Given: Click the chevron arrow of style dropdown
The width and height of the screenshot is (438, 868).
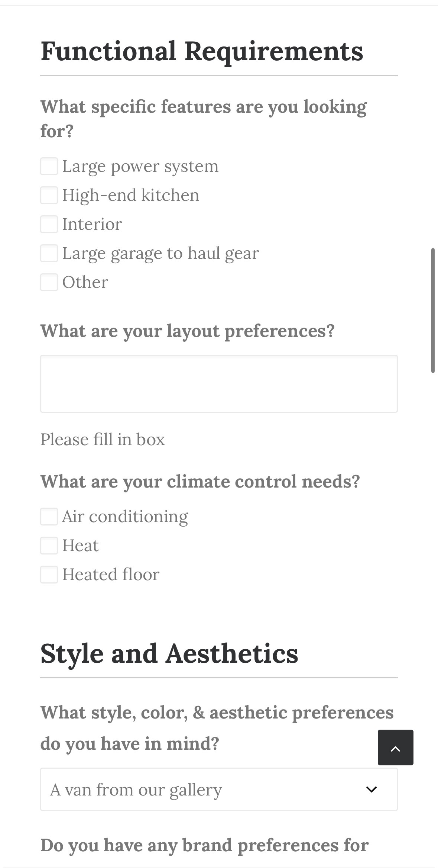Looking at the screenshot, I should pos(372,789).
